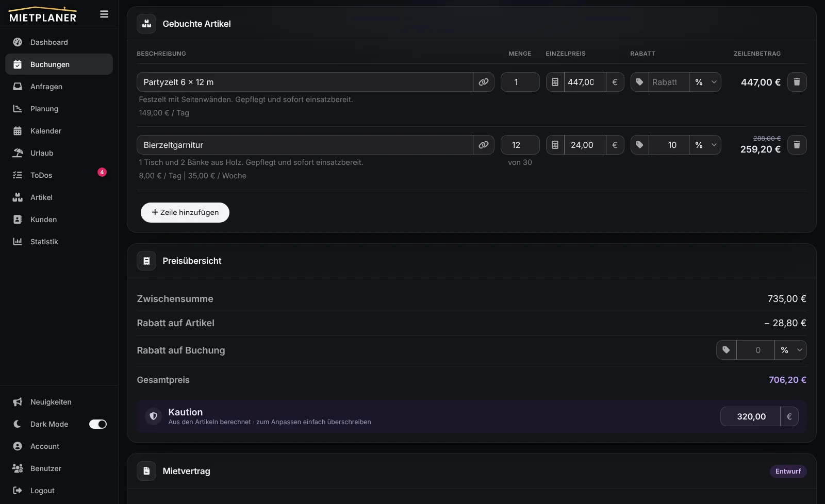Click the Gebuchte Artikel section icon
Image resolution: width=825 pixels, height=504 pixels.
click(146, 24)
